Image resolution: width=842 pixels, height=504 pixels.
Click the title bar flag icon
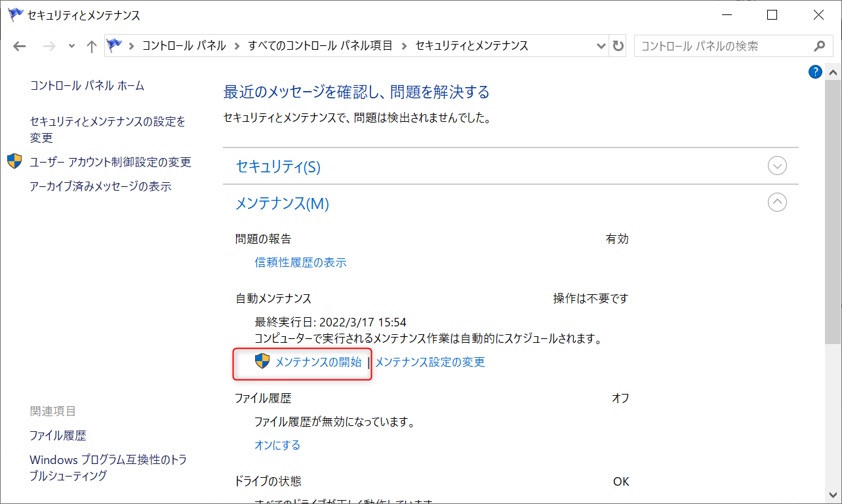(14, 14)
